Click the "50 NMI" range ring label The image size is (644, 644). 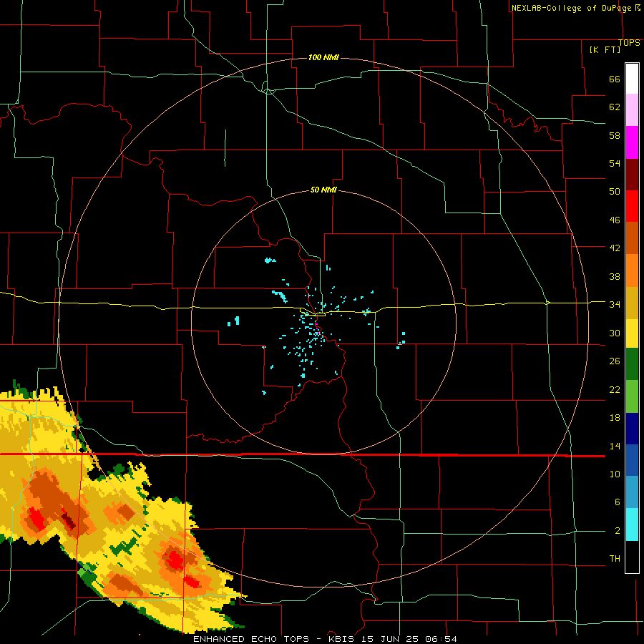point(323,190)
